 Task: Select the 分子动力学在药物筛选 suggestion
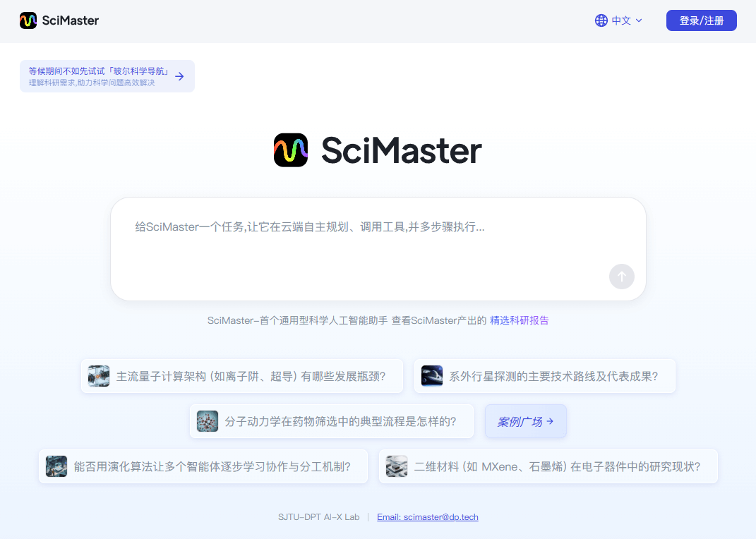coord(332,421)
